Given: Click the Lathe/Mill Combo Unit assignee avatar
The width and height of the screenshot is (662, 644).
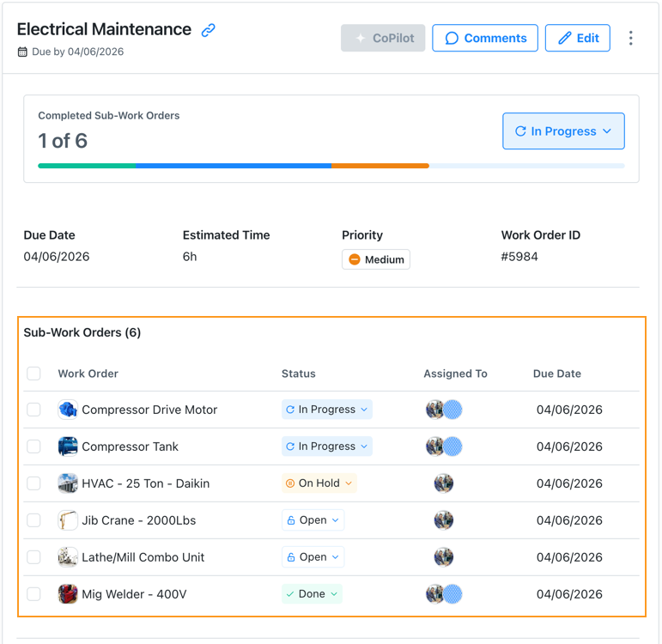Looking at the screenshot, I should (x=443, y=557).
